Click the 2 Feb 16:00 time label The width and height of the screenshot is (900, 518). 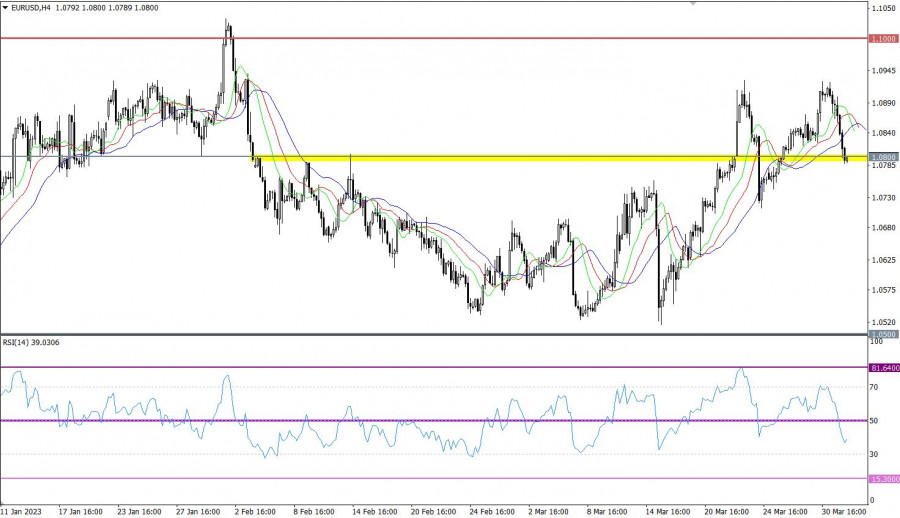coord(257,509)
